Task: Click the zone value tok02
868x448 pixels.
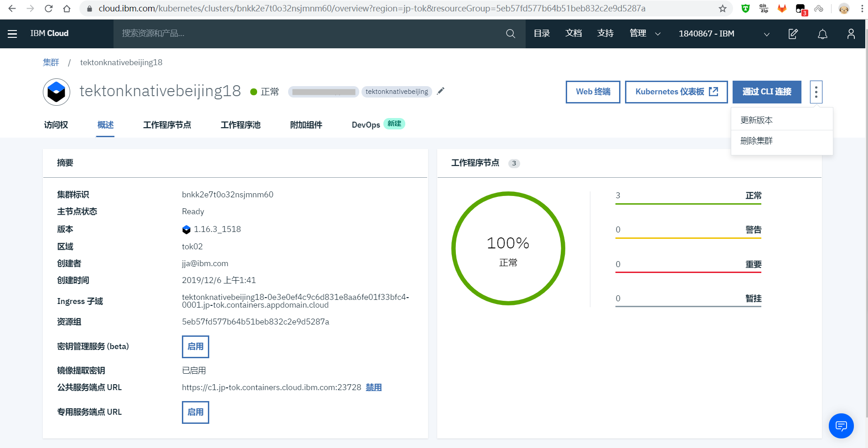Action: pos(192,247)
